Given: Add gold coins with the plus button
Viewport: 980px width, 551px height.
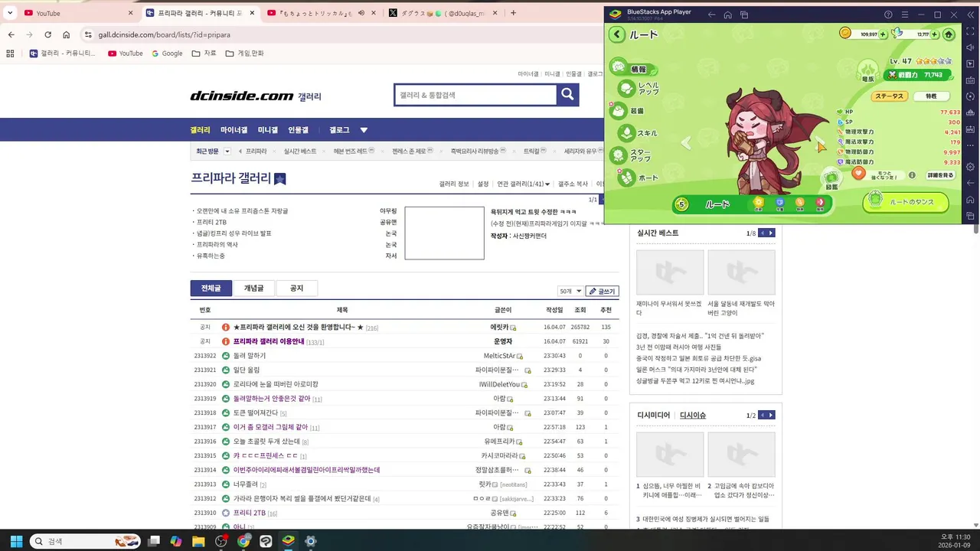Looking at the screenshot, I should click(x=883, y=34).
